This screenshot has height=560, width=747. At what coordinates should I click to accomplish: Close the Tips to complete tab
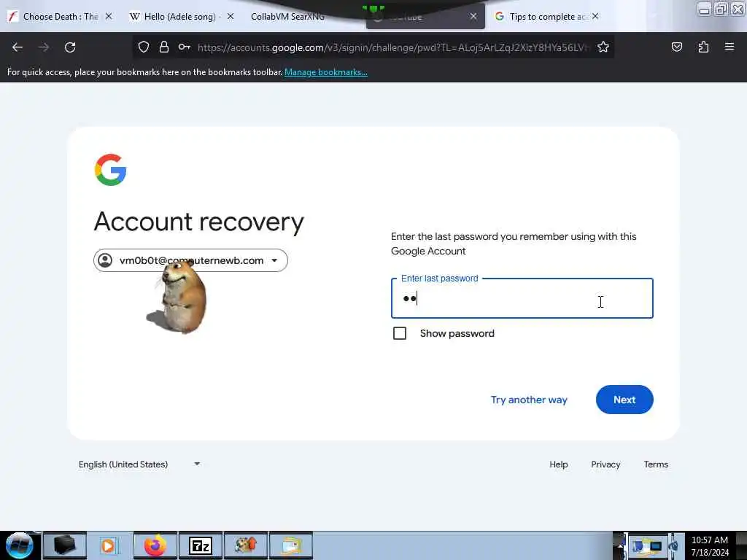pos(595,16)
